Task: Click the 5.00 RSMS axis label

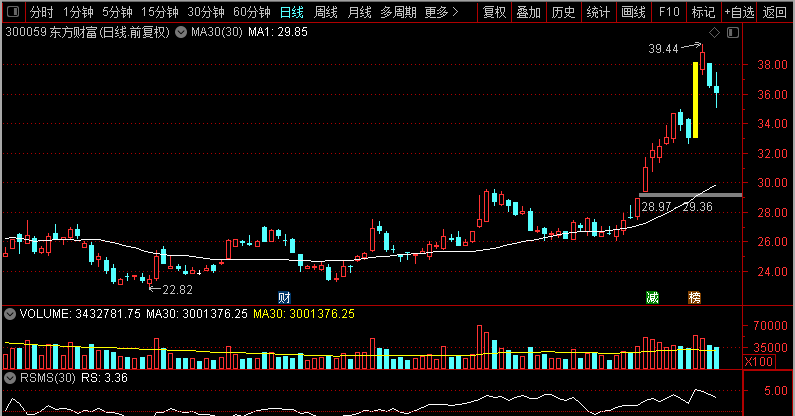Action: pos(776,391)
